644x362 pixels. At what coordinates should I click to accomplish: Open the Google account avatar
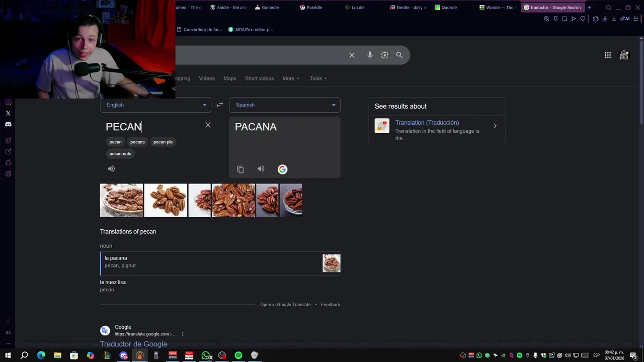(624, 55)
